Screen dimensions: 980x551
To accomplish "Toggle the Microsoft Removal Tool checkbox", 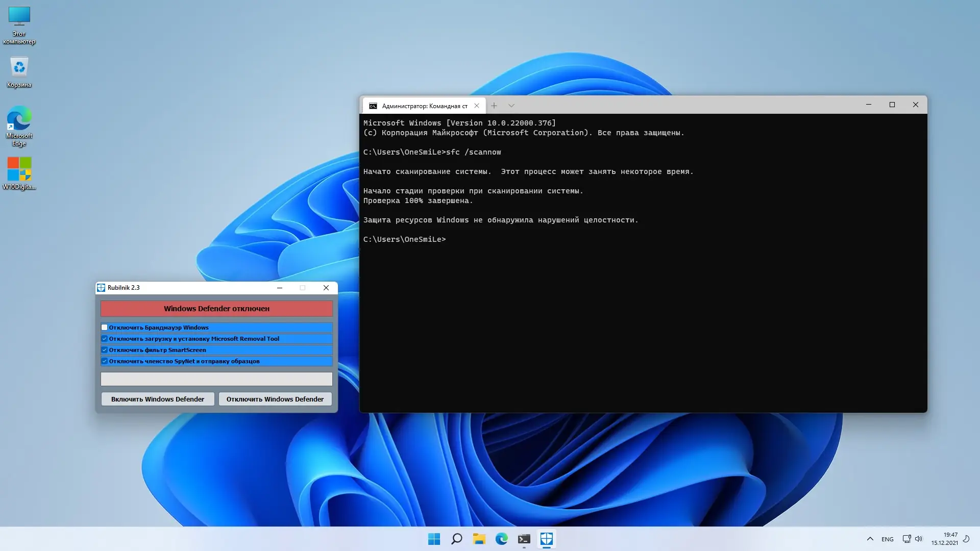I will [x=105, y=339].
